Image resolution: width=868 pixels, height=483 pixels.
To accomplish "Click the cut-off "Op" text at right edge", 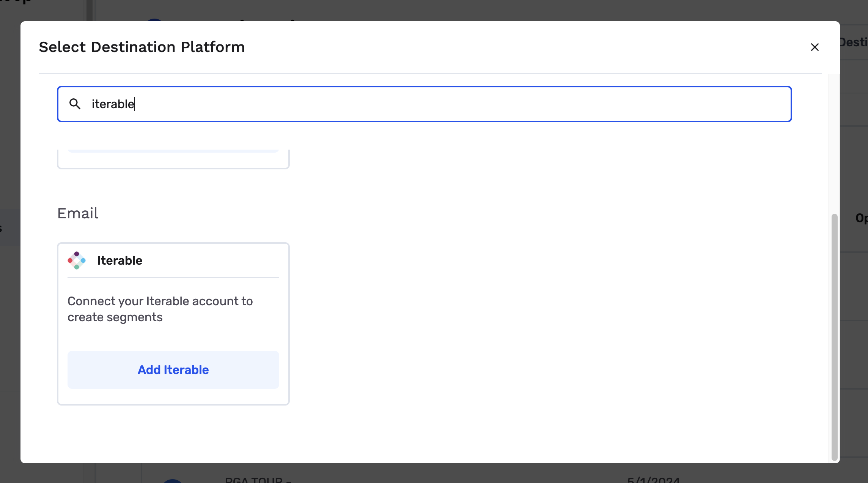I will [861, 218].
